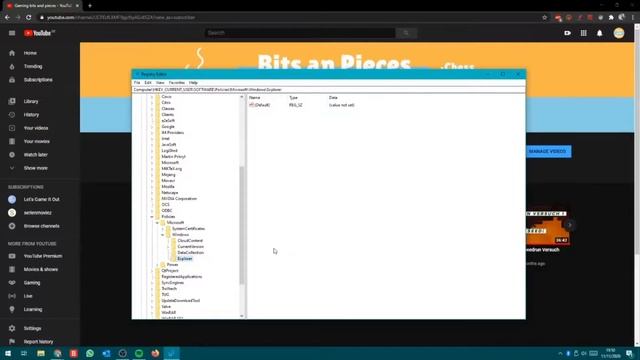Open the YouTube hamburger guide menu

click(12, 33)
